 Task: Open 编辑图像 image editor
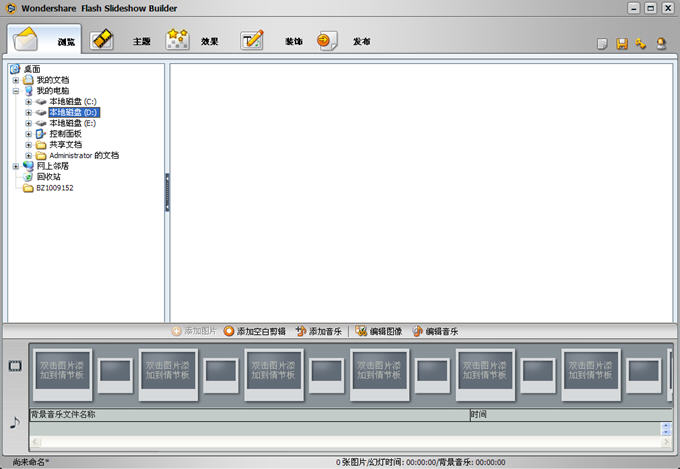coord(379,331)
